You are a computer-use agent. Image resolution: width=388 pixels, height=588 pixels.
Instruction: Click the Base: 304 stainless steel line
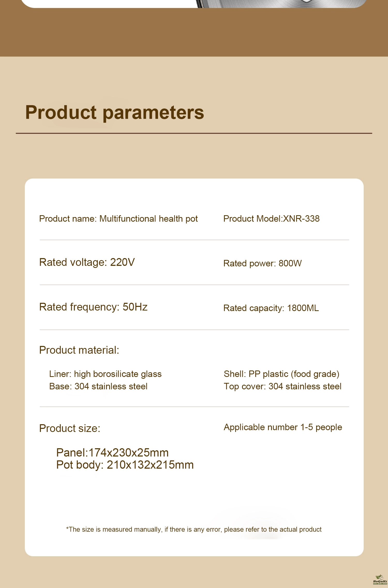click(x=98, y=386)
